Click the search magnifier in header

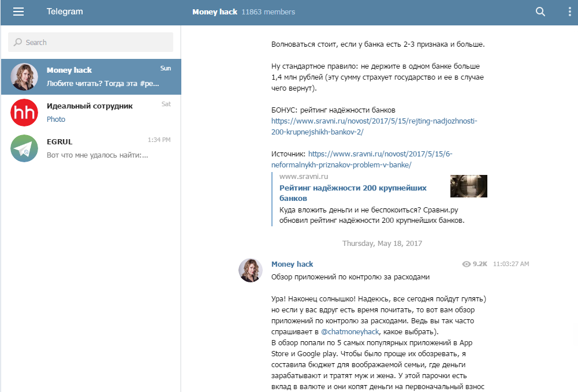pyautogui.click(x=540, y=12)
